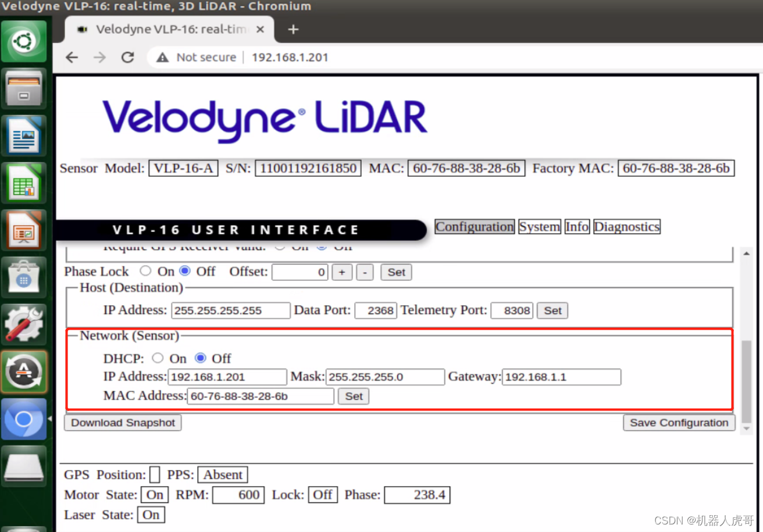Close the Velodyne VLP-16 browser tab
Screen dimensions: 763x532
click(260, 29)
